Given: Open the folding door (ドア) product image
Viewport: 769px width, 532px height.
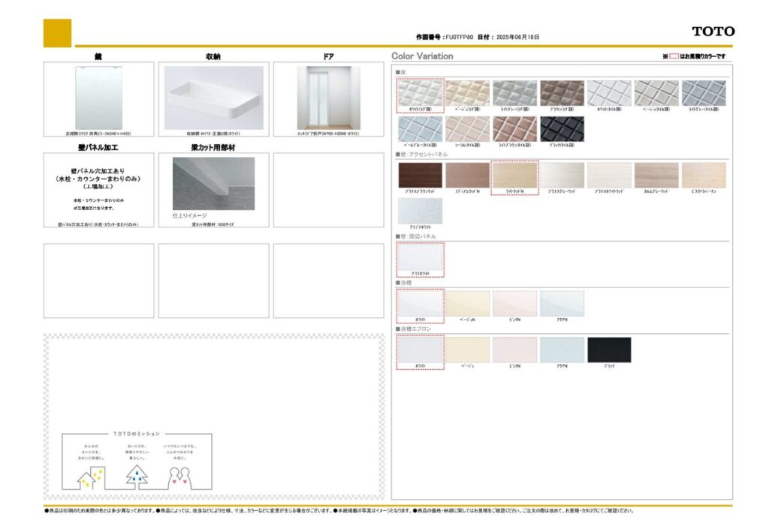Looking at the screenshot, I should [328, 98].
